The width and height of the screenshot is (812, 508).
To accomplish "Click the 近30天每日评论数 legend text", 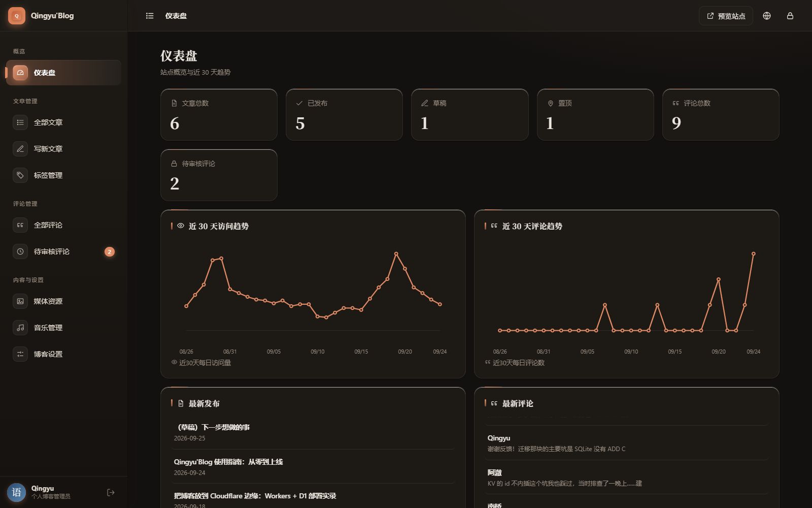I will tap(519, 363).
